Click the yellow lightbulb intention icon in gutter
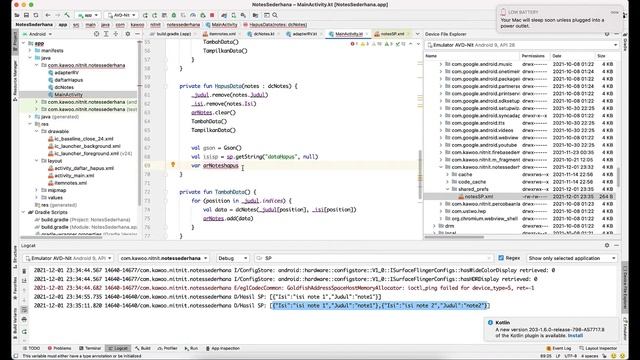640x360 pixels. click(x=173, y=165)
